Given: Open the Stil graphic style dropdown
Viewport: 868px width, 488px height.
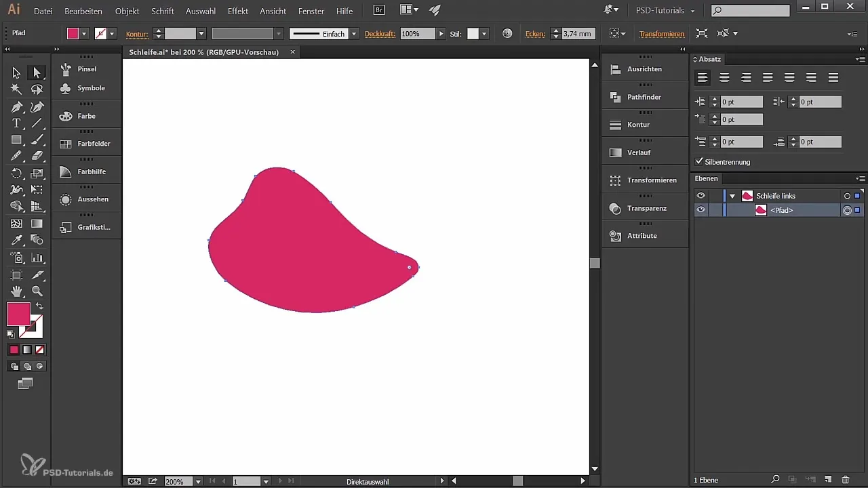Looking at the screenshot, I should click(484, 33).
